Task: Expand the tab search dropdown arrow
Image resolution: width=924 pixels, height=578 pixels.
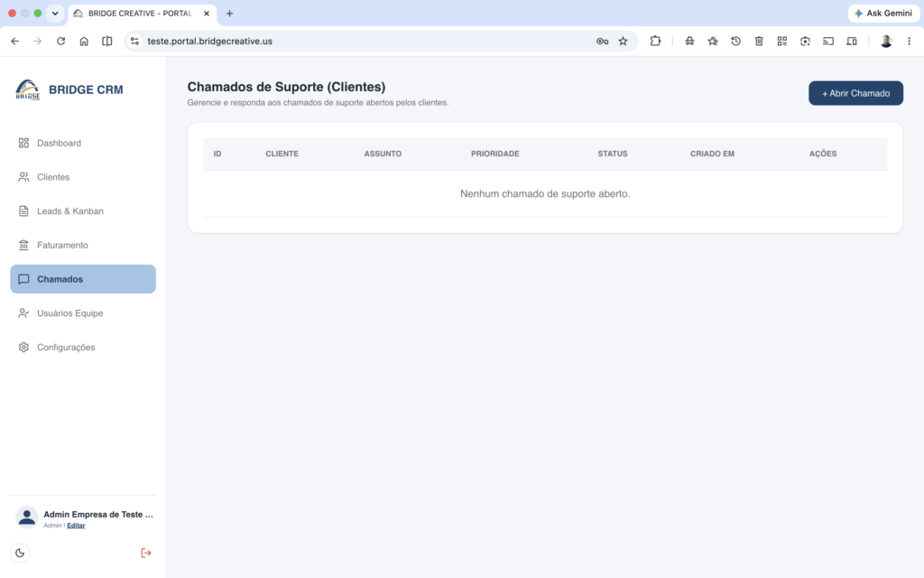Action: [x=55, y=13]
